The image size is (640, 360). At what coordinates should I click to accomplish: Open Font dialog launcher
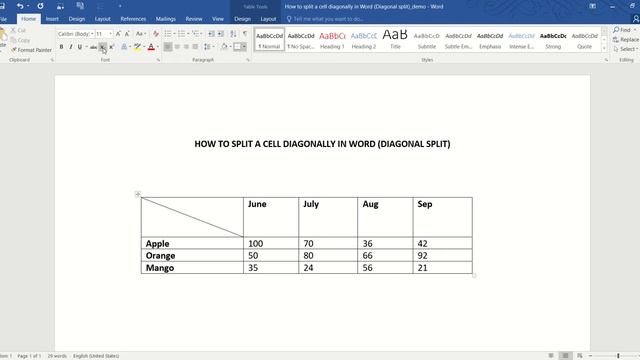point(158,60)
